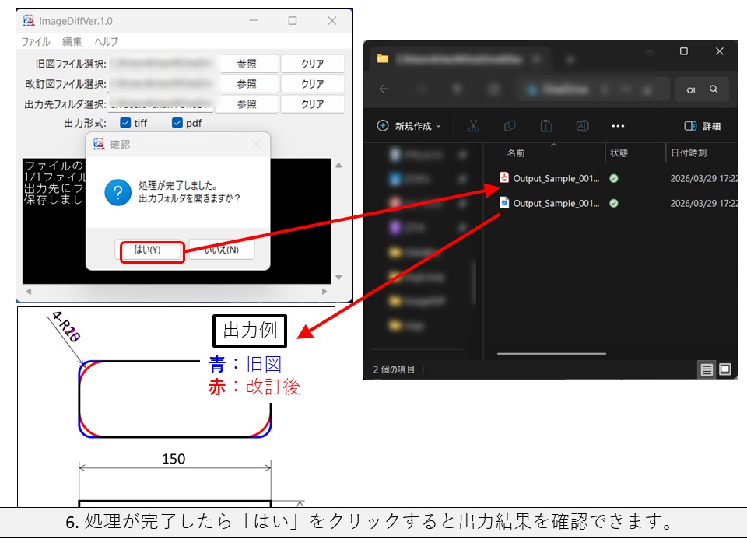Click the Explorer search magnifier icon
This screenshot has width=747, height=560.
(714, 89)
